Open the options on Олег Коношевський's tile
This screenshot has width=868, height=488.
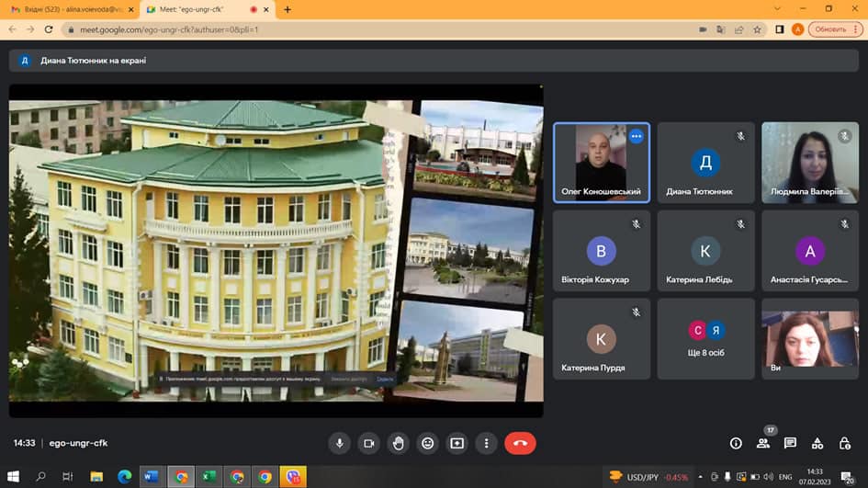tap(636, 136)
